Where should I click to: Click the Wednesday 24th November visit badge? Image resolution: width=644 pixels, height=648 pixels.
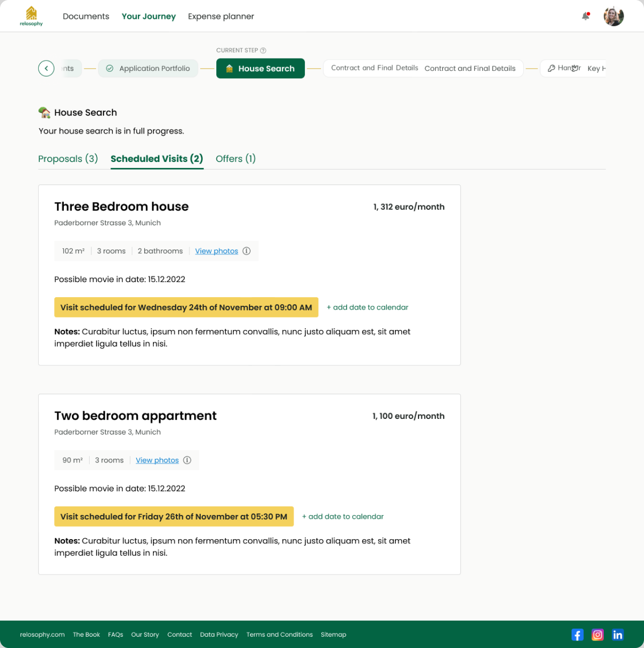click(x=186, y=307)
